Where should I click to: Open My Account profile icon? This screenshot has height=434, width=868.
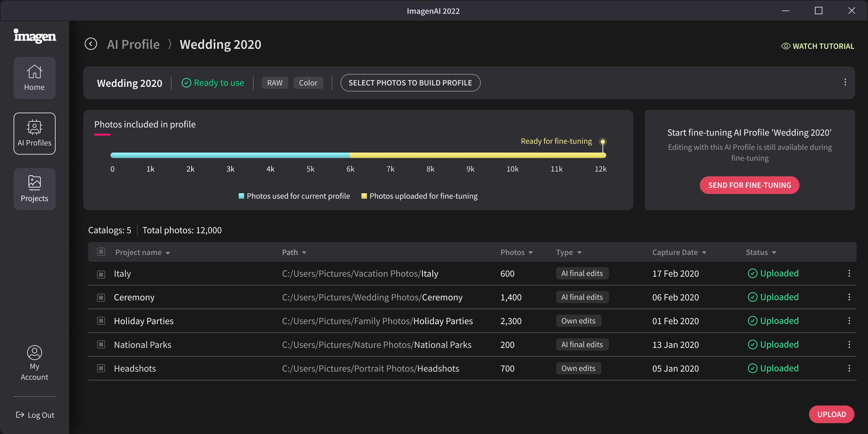(x=34, y=353)
